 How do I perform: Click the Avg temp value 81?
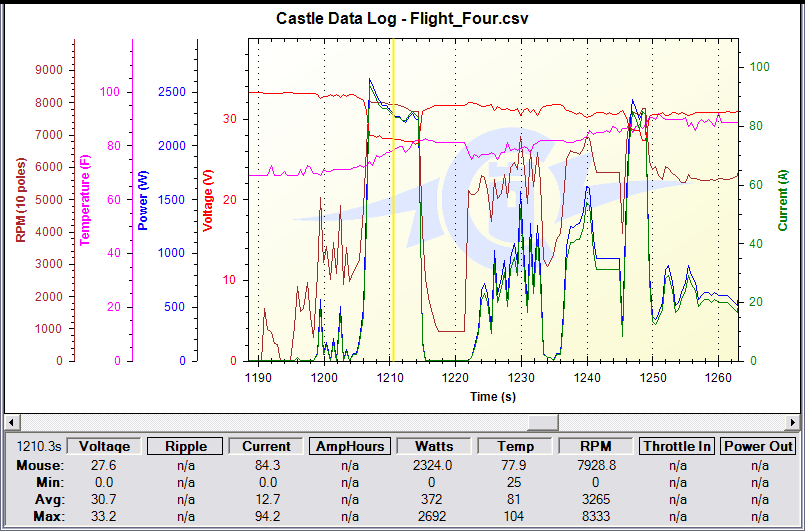(513, 499)
